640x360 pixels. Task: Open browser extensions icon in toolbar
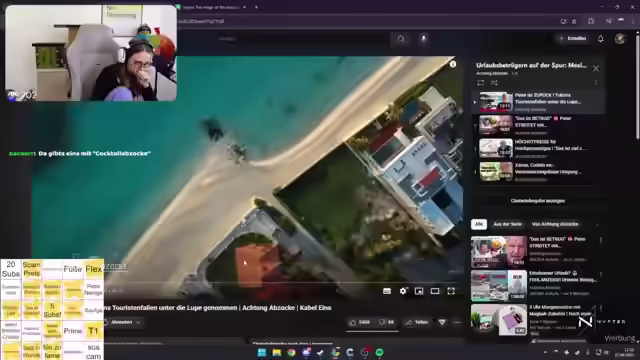591,21
